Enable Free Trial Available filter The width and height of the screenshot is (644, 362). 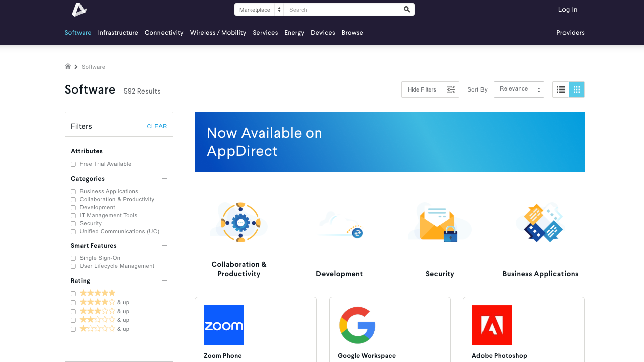[x=73, y=164]
